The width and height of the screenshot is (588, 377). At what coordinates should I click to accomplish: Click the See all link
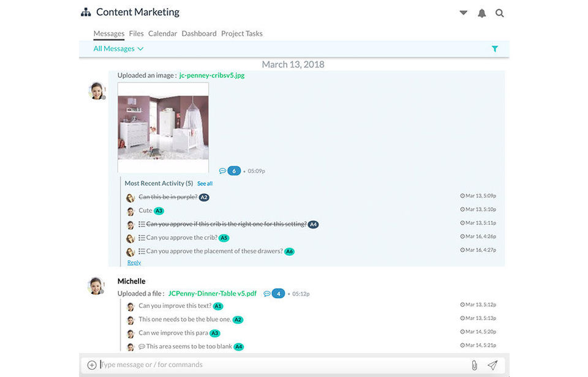coord(205,184)
